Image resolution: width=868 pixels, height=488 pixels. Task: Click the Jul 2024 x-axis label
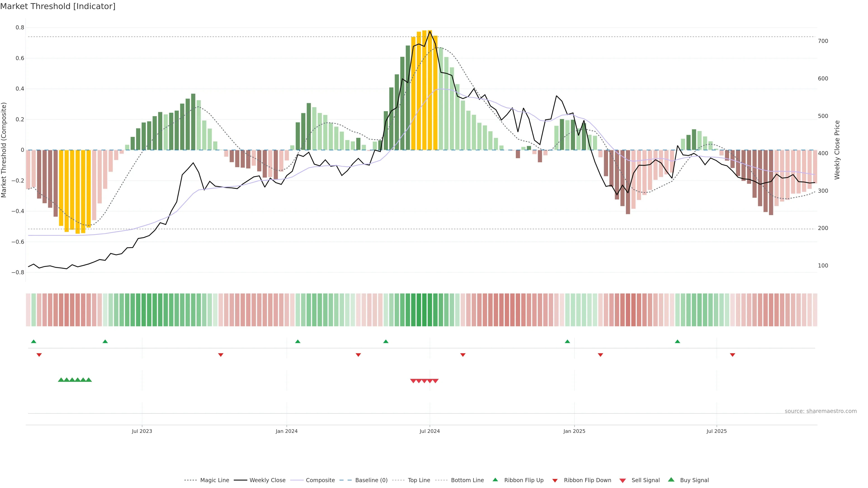430,431
